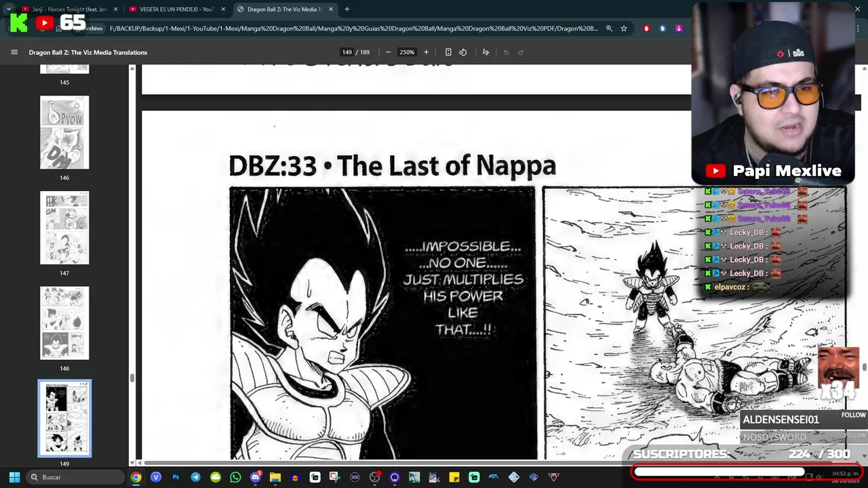Open WhatsApp from the taskbar
This screenshot has height=488, width=868.
[x=235, y=477]
